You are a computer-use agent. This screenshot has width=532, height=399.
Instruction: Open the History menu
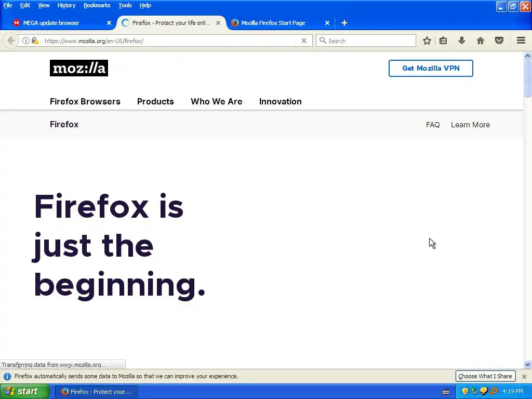point(66,5)
